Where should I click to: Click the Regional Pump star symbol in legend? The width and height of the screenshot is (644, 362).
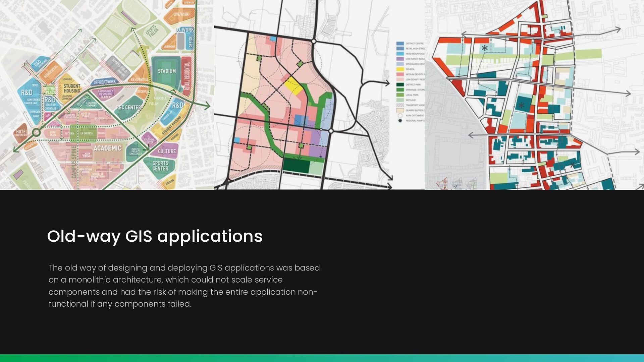400,121
